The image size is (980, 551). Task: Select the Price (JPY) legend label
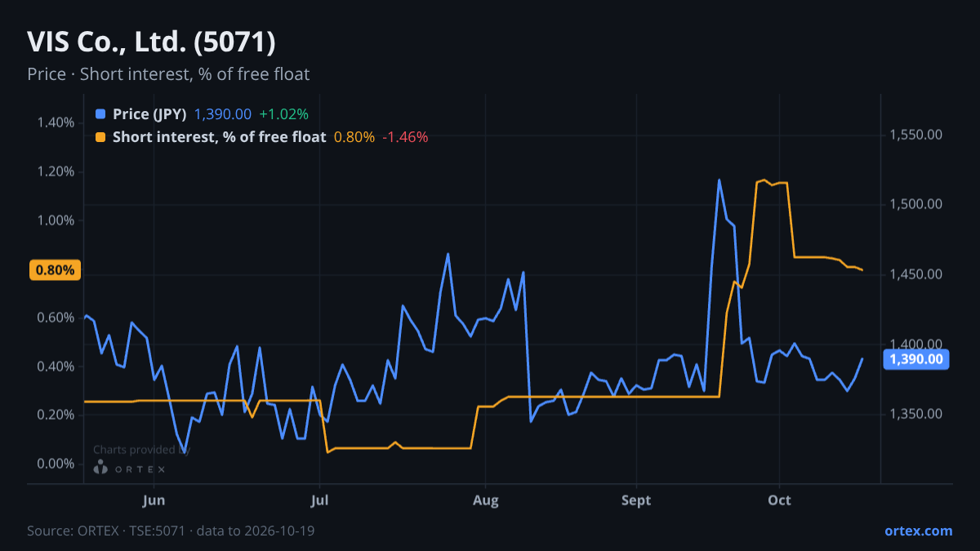[150, 114]
